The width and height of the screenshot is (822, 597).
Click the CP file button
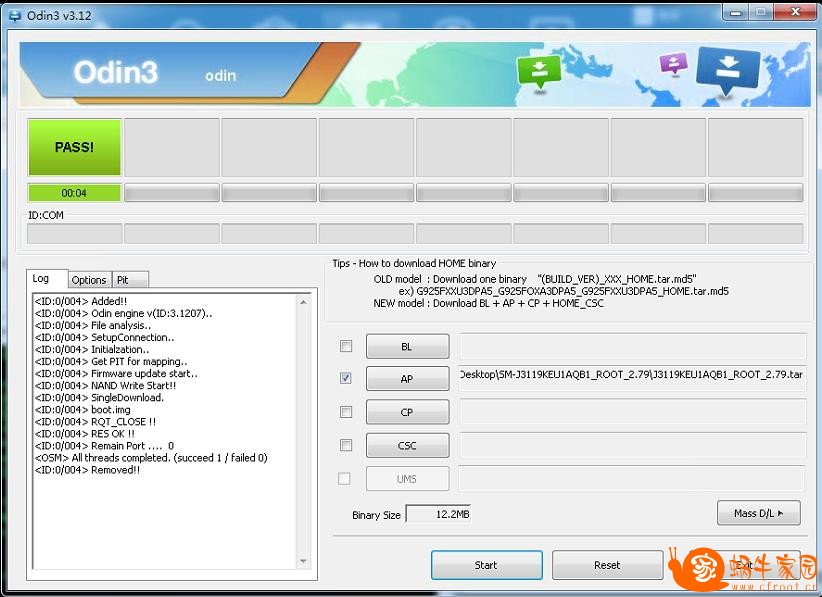point(407,412)
